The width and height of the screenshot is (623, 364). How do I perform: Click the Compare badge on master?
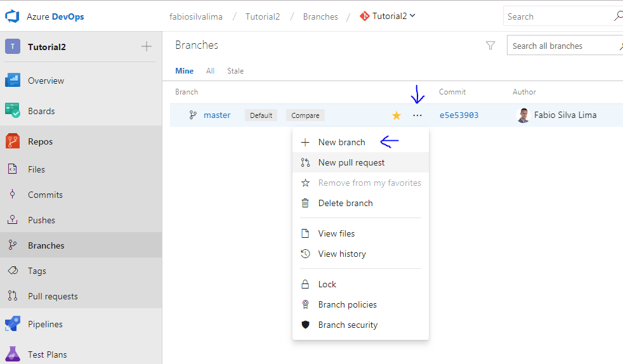tap(305, 115)
